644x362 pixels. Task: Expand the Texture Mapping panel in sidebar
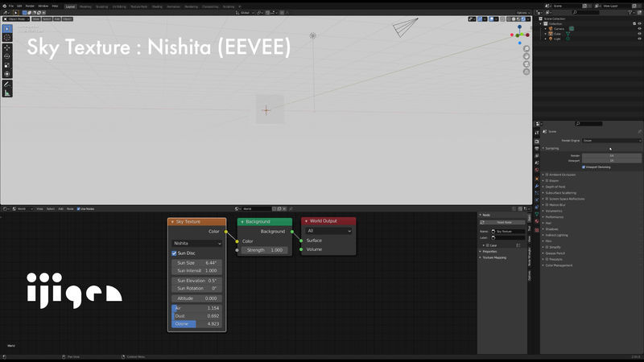494,257
